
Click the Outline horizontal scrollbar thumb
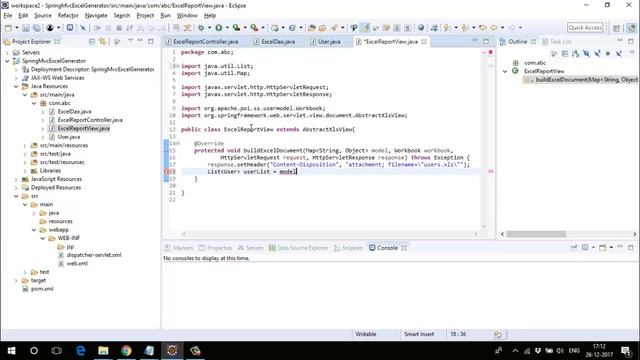coord(536,234)
